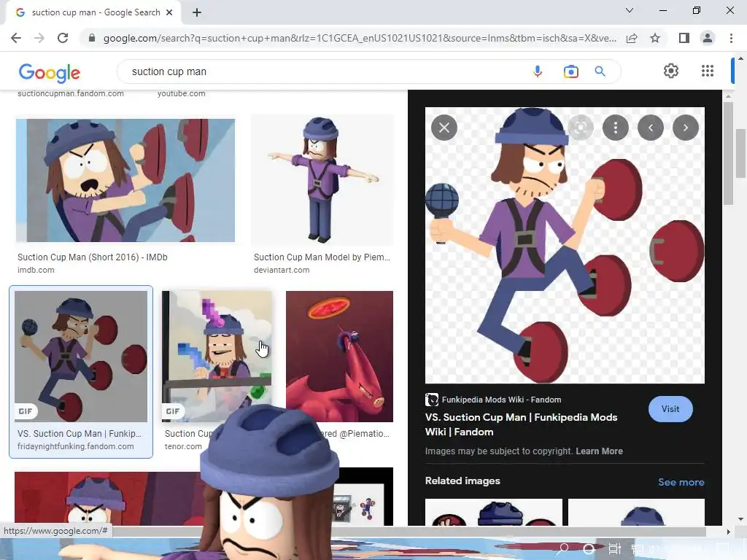Open the browser side panel
Viewport: 747px width, 560px height.
684,38
